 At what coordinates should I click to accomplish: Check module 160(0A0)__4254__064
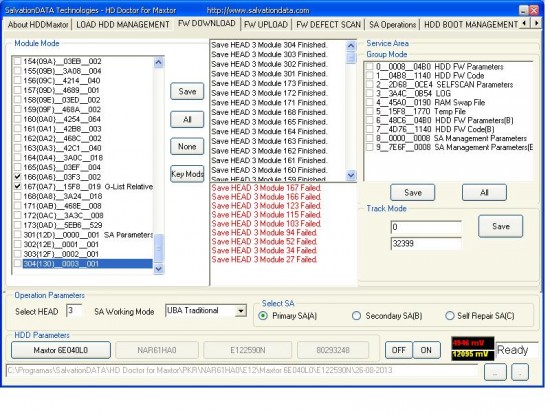(17, 119)
